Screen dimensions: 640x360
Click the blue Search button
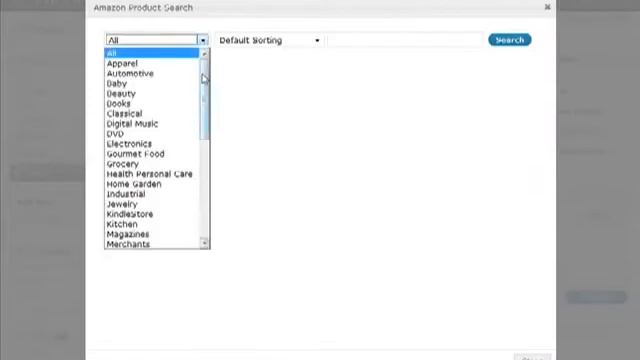[x=509, y=40]
